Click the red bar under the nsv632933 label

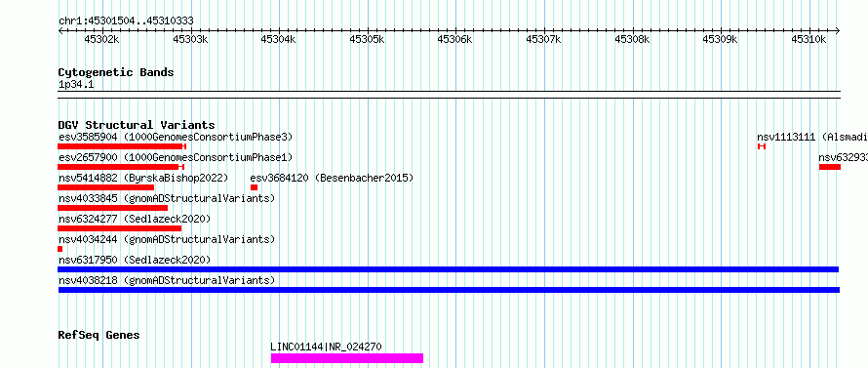pos(830,167)
